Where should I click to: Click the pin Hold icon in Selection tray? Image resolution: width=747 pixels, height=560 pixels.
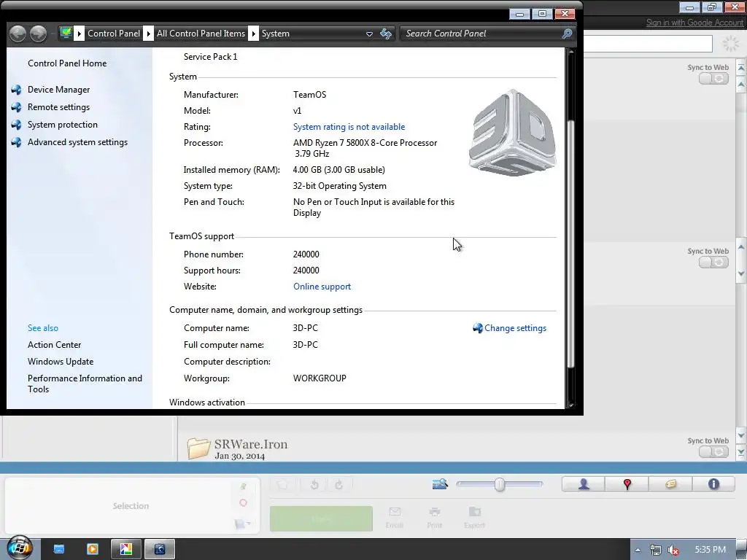[243, 486]
